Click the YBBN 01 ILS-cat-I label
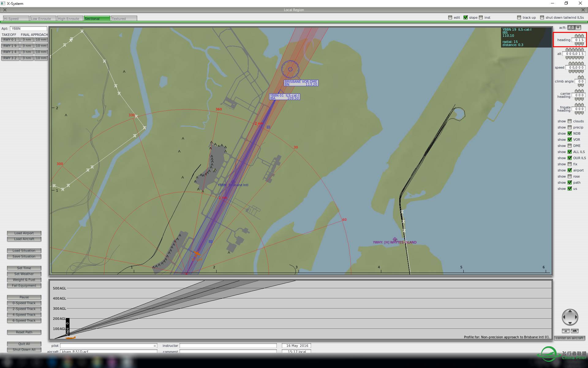 (285, 97)
